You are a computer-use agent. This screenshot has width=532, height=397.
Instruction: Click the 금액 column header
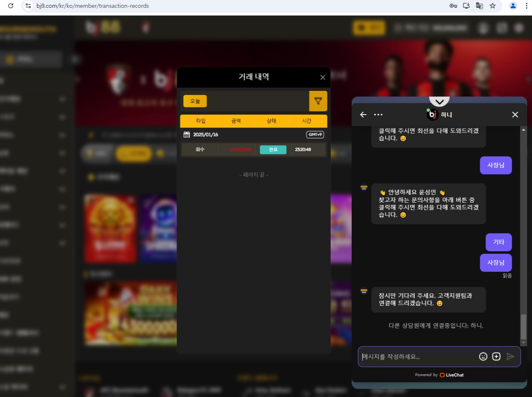(x=236, y=121)
